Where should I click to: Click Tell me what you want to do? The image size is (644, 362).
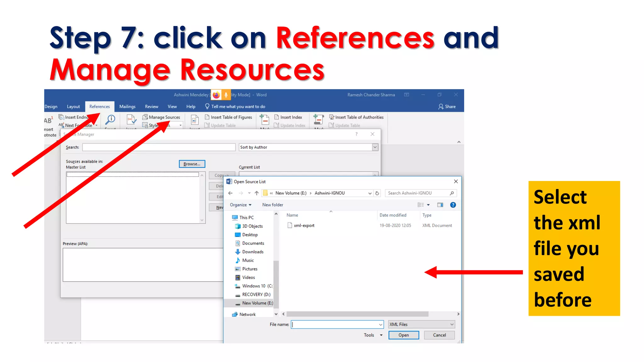pyautogui.click(x=235, y=107)
